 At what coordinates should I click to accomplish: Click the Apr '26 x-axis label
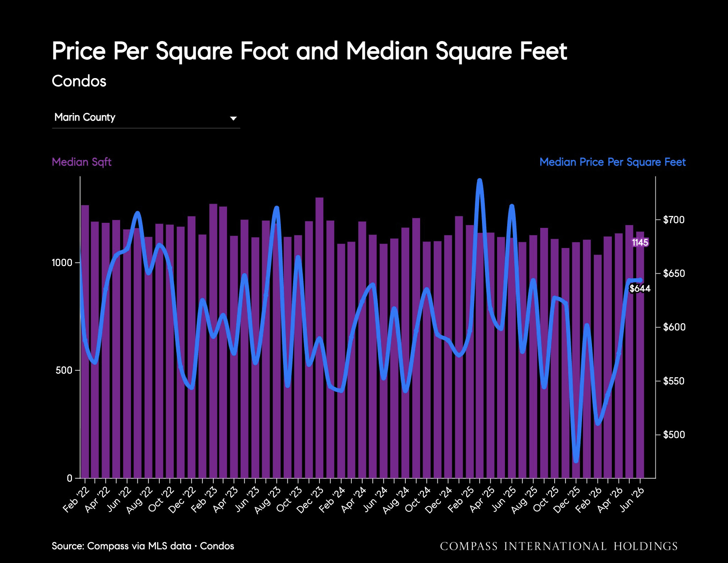point(610,499)
